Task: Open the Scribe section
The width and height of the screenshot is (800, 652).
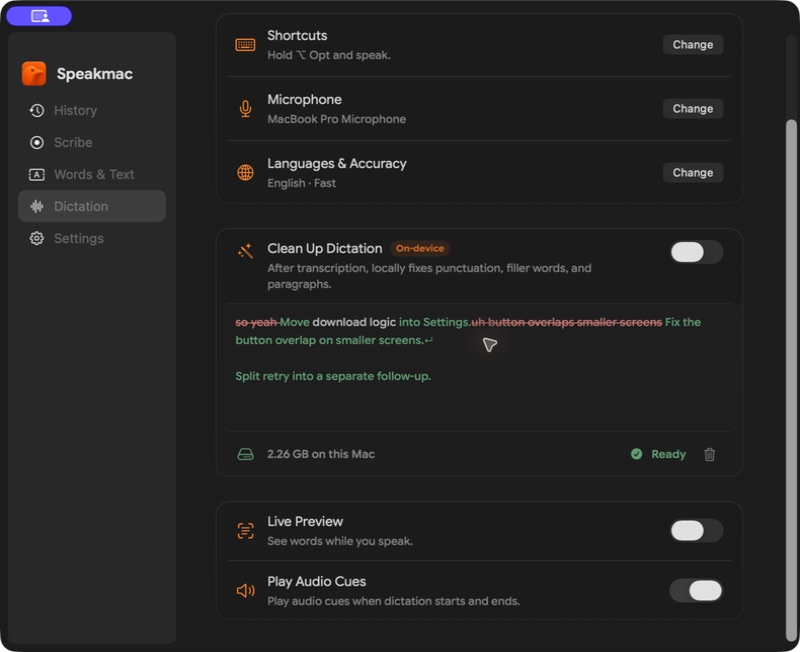Action: point(92,142)
